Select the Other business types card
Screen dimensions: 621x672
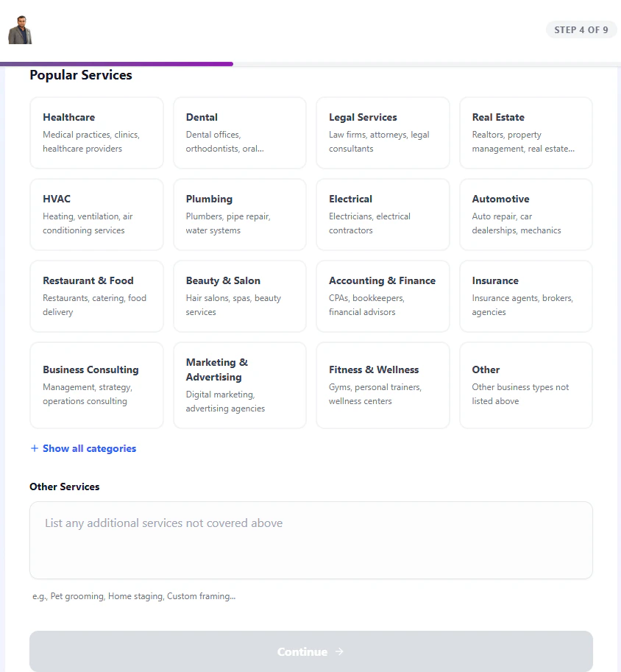(525, 385)
